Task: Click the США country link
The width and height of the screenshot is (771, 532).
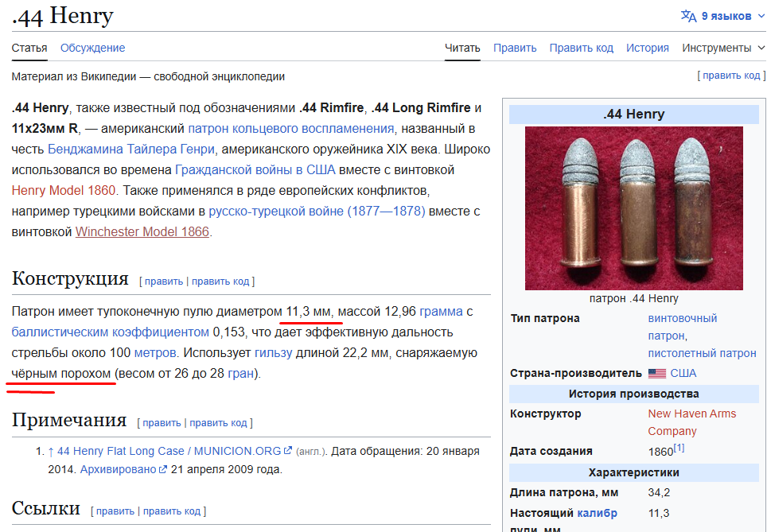Action: coord(683,373)
